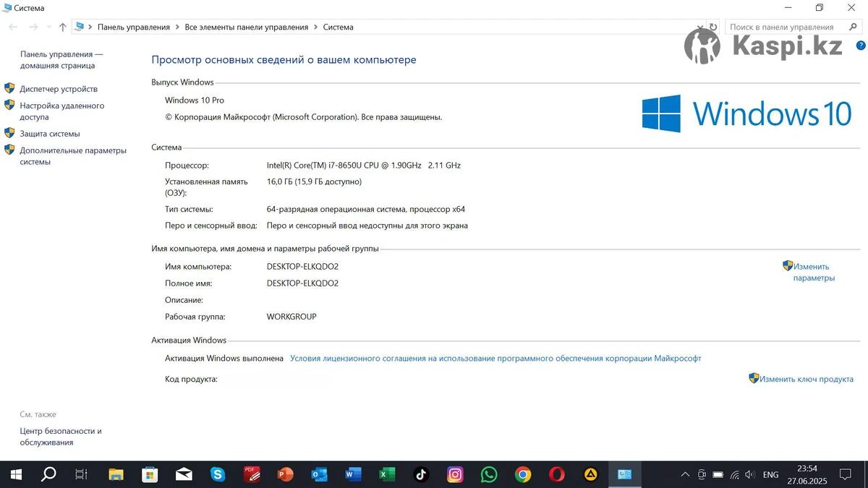
Task: Click the '16,0 ГБ (15,9 ГБ доступно)' value
Action: (314, 181)
